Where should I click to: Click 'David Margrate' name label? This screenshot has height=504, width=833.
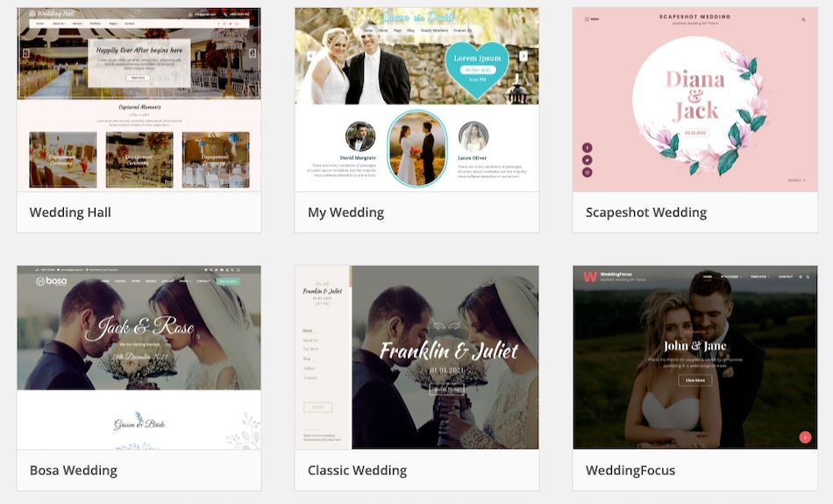click(x=358, y=158)
